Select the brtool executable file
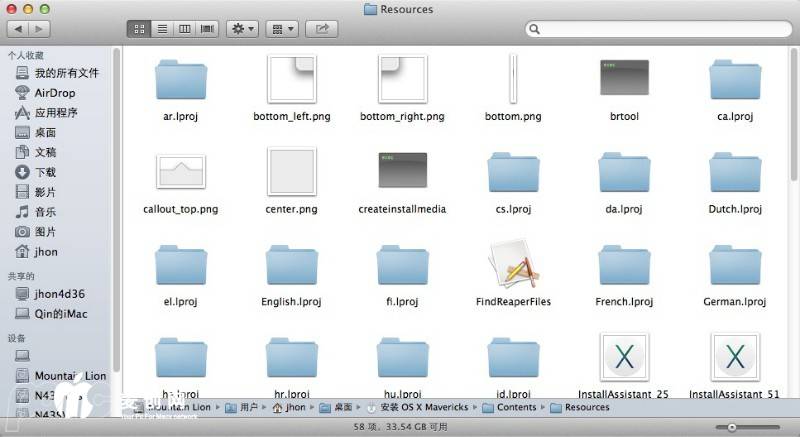 tap(624, 80)
